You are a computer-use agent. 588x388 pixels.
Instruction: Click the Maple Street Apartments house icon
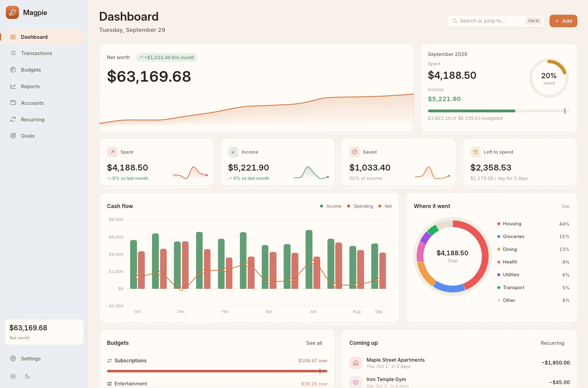pos(356,363)
